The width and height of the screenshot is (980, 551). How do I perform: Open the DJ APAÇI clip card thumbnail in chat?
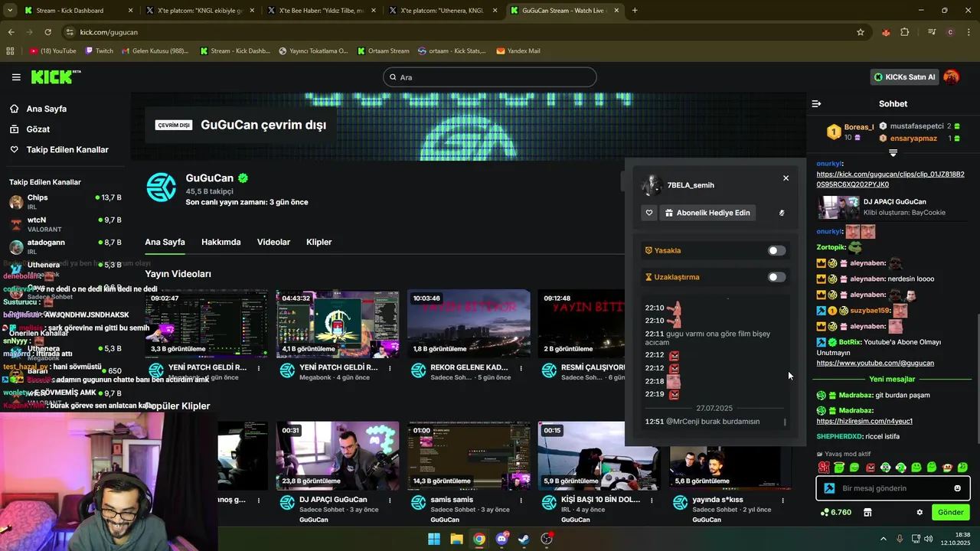click(838, 207)
